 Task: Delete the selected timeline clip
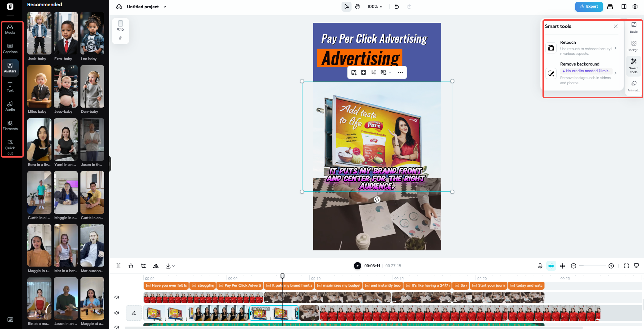point(131,266)
